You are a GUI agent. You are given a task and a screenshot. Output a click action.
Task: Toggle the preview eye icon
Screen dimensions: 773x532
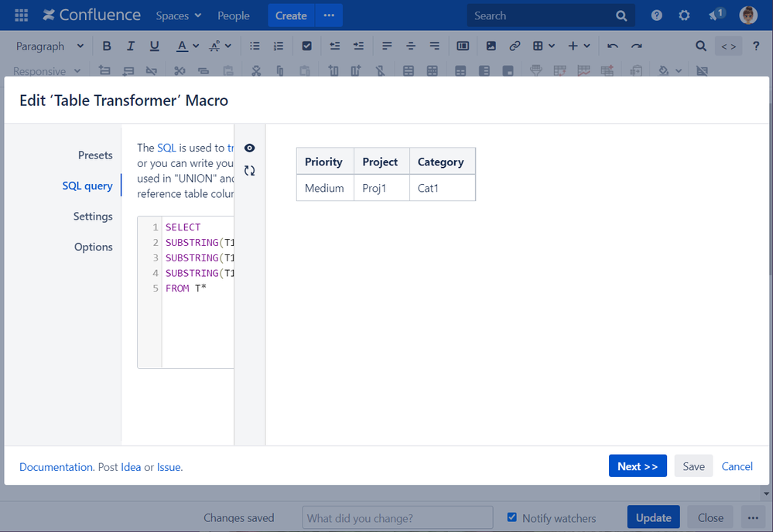click(249, 148)
